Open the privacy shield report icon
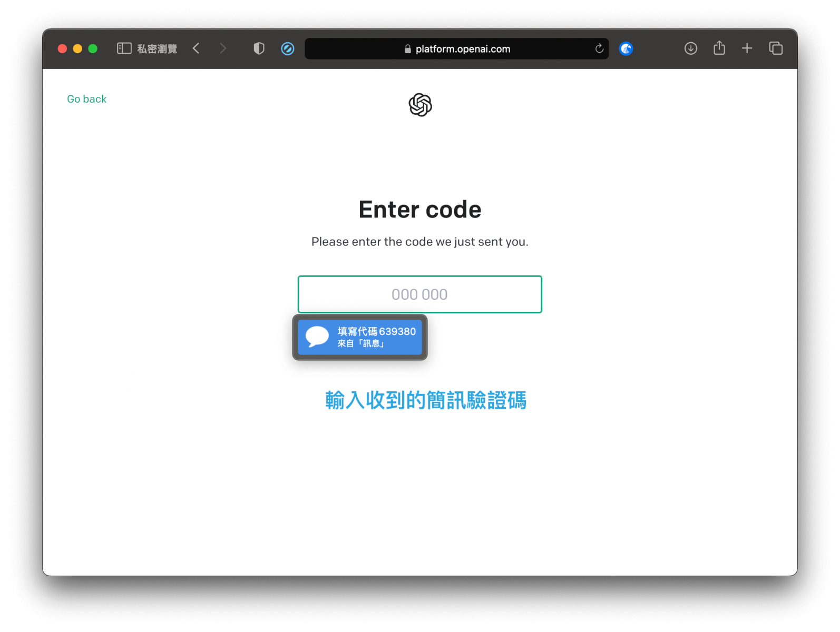The width and height of the screenshot is (840, 632). point(259,48)
